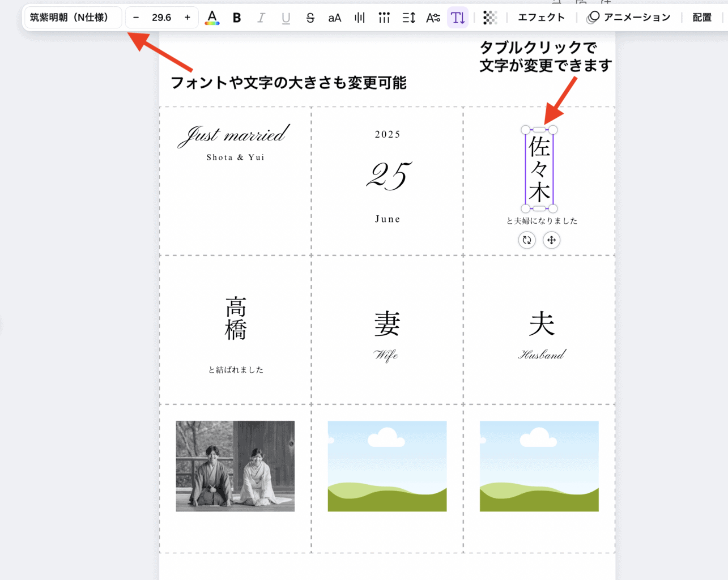Open the line spacing settings

408,18
